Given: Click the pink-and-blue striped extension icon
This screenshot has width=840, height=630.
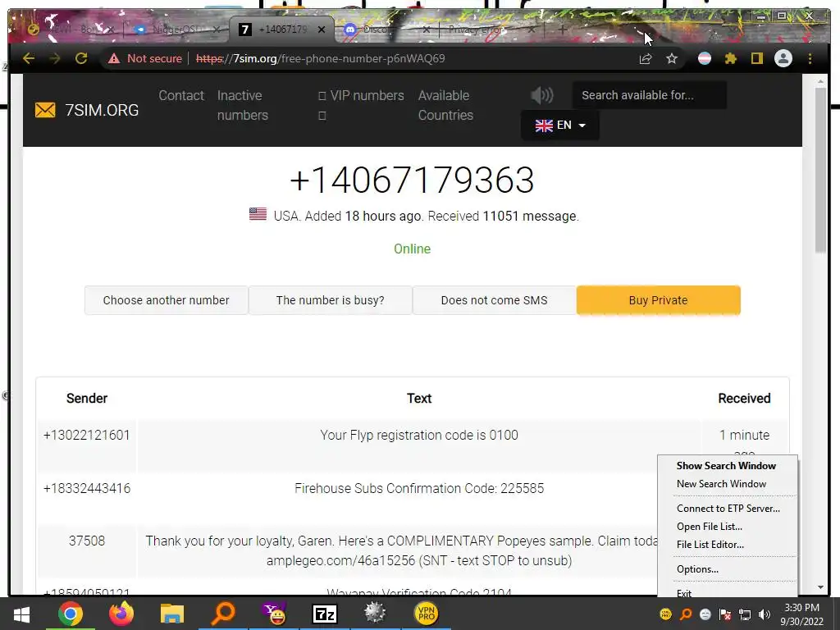Looking at the screenshot, I should click(x=705, y=58).
